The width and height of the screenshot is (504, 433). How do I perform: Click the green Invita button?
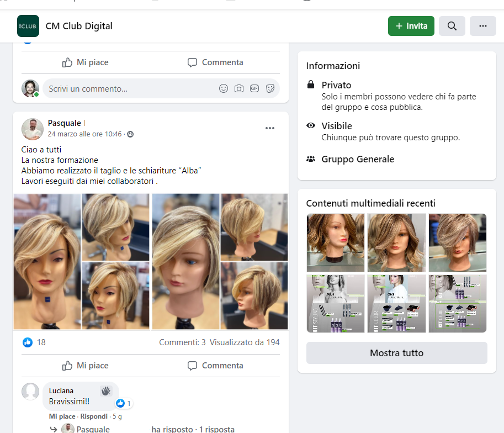411,26
